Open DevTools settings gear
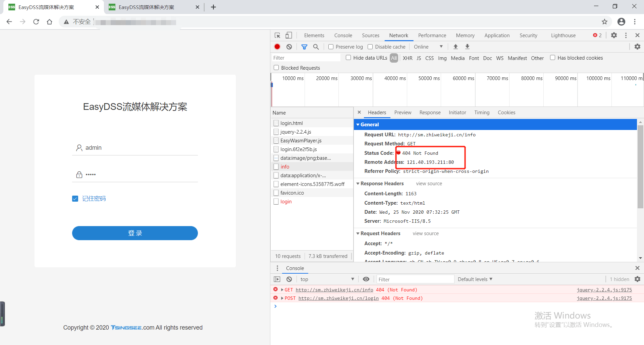The image size is (644, 345). click(614, 35)
